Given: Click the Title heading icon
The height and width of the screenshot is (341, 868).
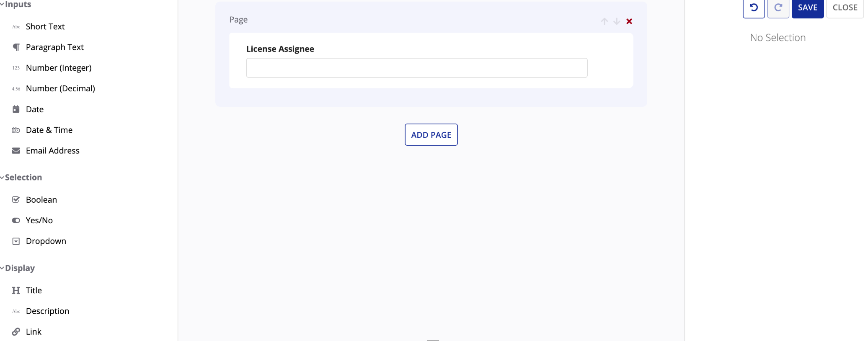Looking at the screenshot, I should pyautogui.click(x=16, y=291).
